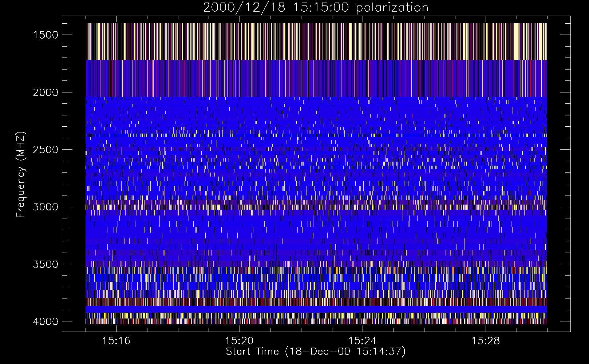This screenshot has height=364, width=589.
Task: Click the 'Frequency (MHZ)' y-axis label
Action: point(21,175)
